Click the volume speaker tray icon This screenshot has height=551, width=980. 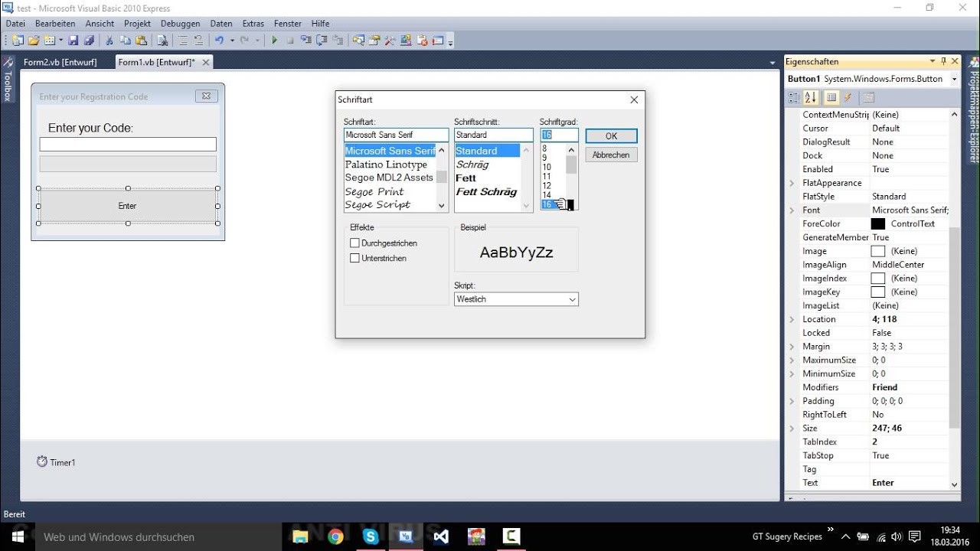coord(897,536)
